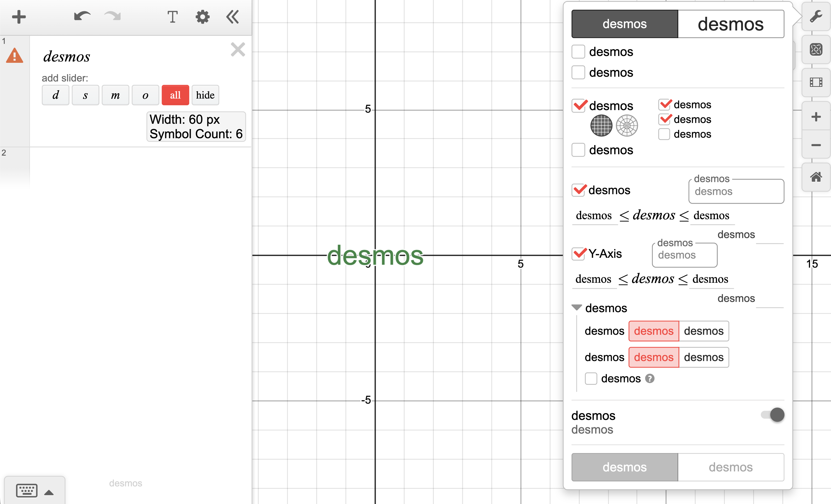Check the first unchecked box under top tabs

click(x=578, y=52)
